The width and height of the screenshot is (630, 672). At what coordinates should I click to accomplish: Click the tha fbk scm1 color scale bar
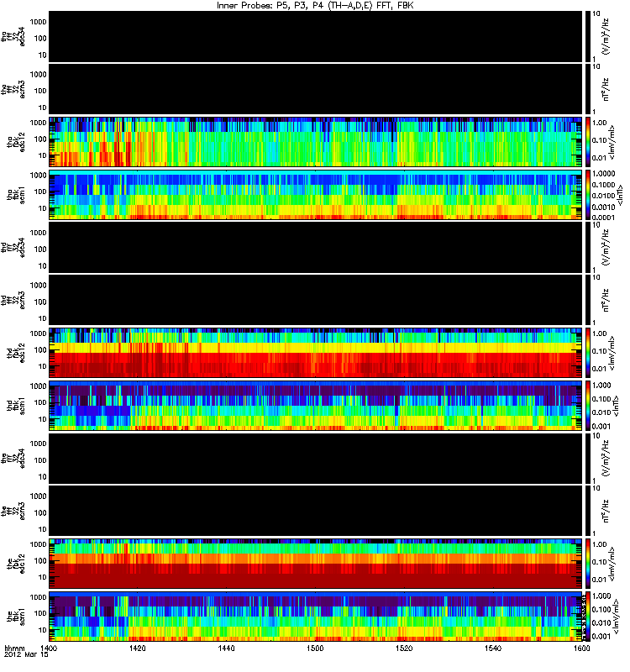click(x=587, y=195)
